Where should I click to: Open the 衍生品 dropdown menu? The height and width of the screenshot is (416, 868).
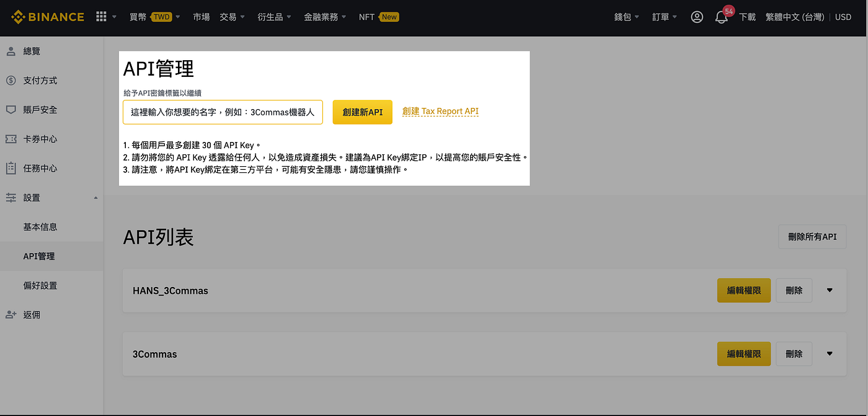click(x=275, y=17)
